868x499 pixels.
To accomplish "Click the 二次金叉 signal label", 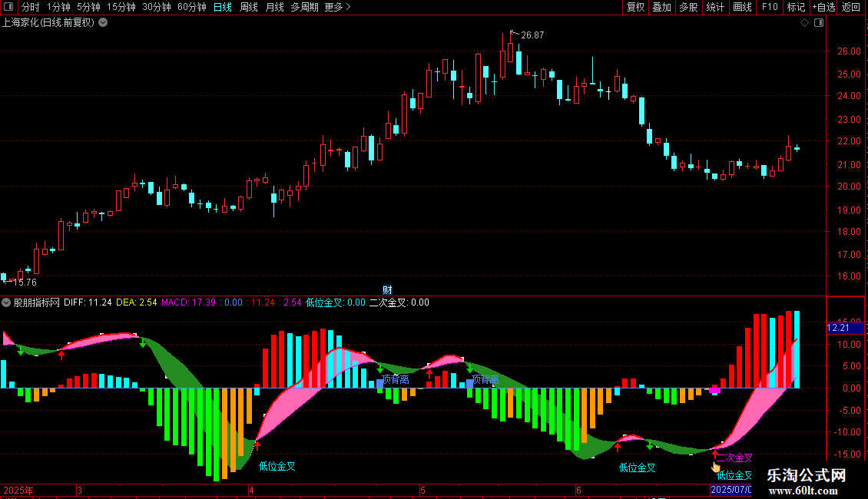I will click(734, 458).
